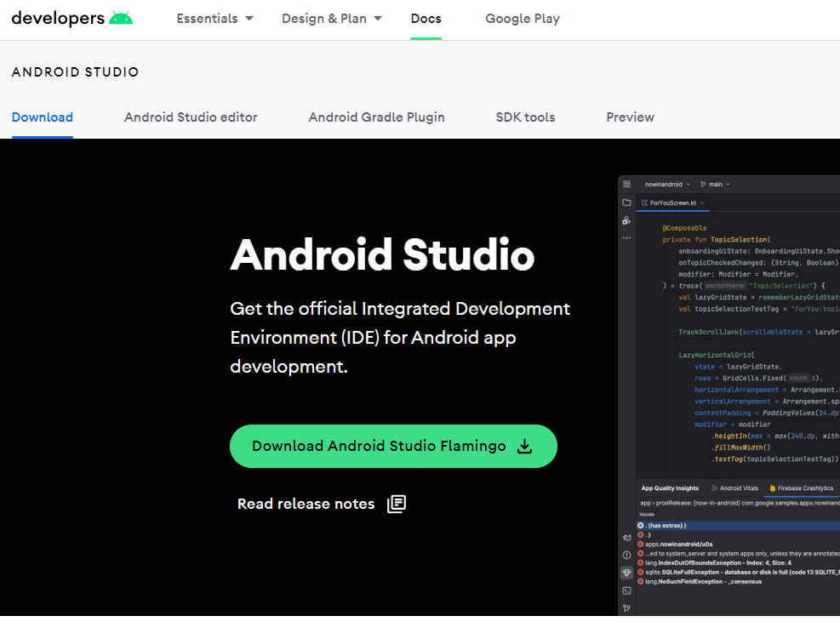Open the Problems tool window icon
This screenshot has width=840, height=633.
pyautogui.click(x=626, y=555)
